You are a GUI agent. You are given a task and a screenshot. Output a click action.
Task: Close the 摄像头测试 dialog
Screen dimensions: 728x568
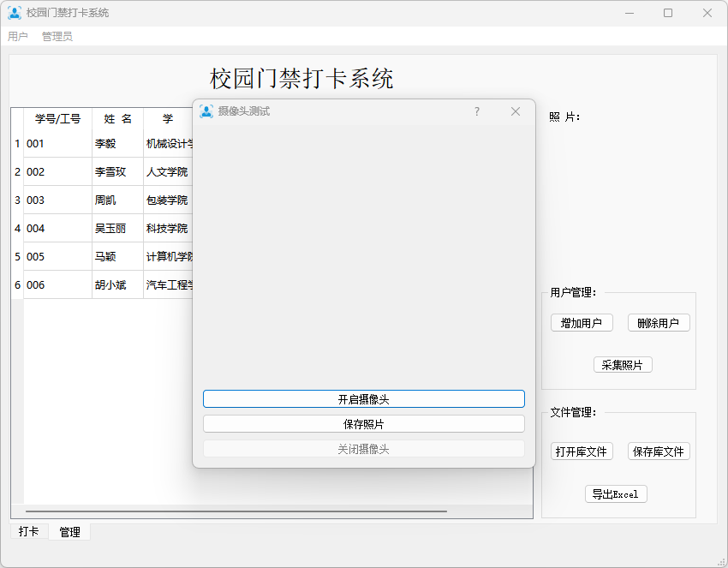516,111
